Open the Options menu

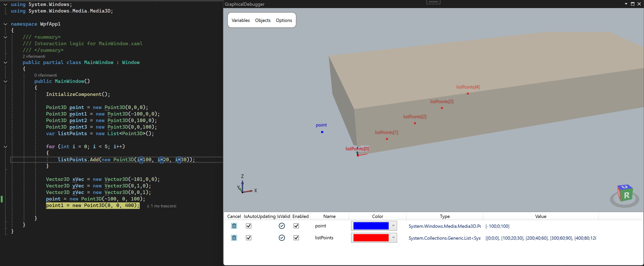pyautogui.click(x=284, y=20)
